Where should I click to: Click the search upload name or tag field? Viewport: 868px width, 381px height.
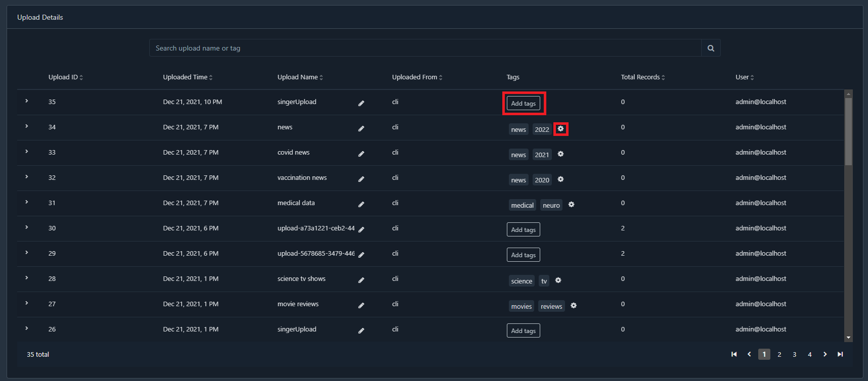tap(425, 48)
